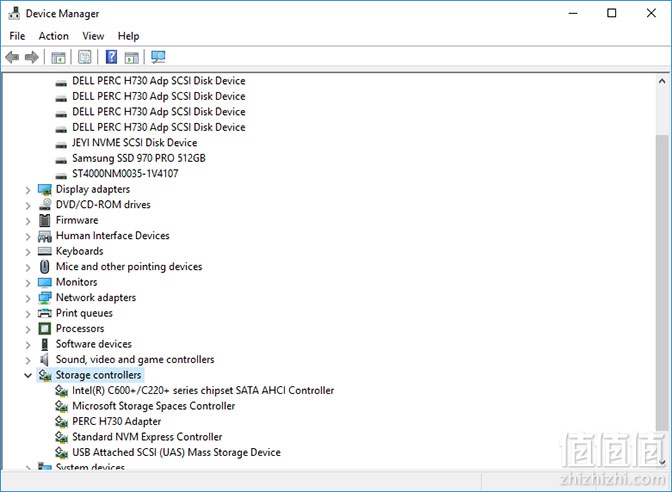Viewport: 672px width, 492px height.
Task: Select Samsung SSD 970 PRO 512GB entry
Action: coord(139,158)
